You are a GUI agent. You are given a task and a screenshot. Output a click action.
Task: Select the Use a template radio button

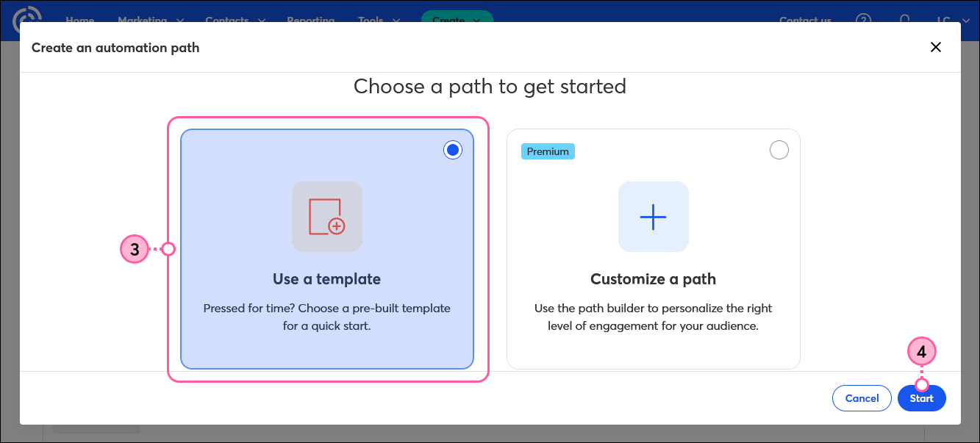pos(452,149)
